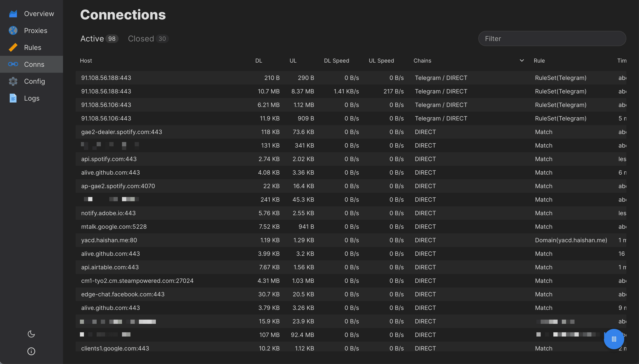Open Config settings panel

coord(34,81)
